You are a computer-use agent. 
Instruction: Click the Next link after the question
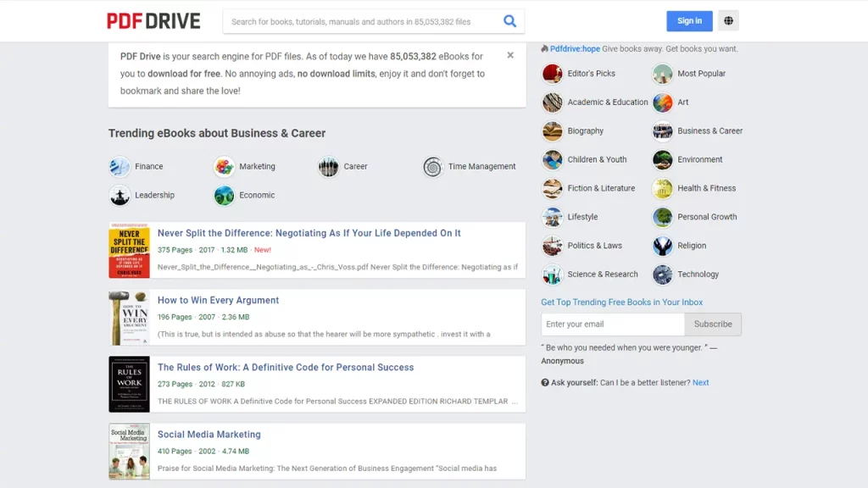700,382
